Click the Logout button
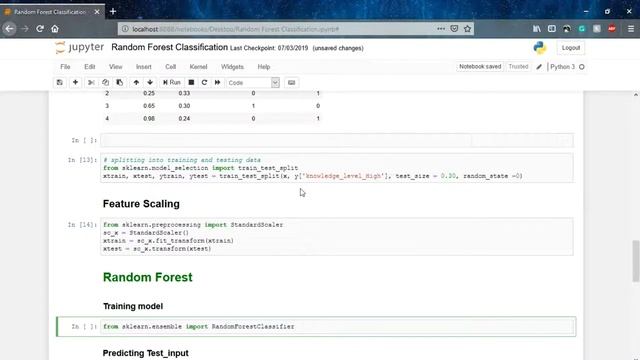The height and width of the screenshot is (360, 640). click(x=571, y=48)
